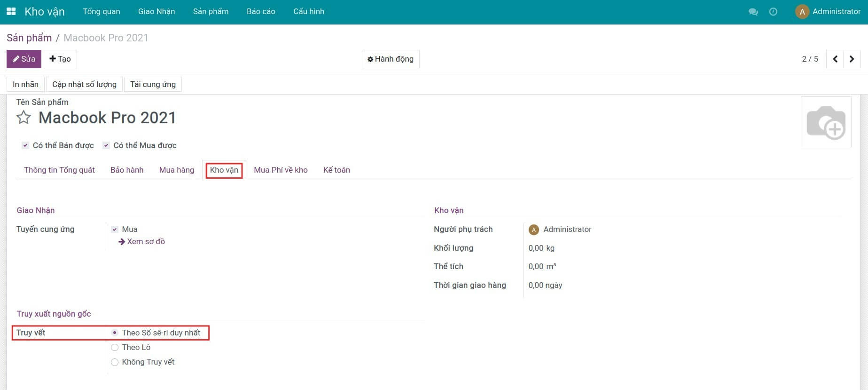Open the 'Cấu hình' menu dropdown

pos(308,11)
